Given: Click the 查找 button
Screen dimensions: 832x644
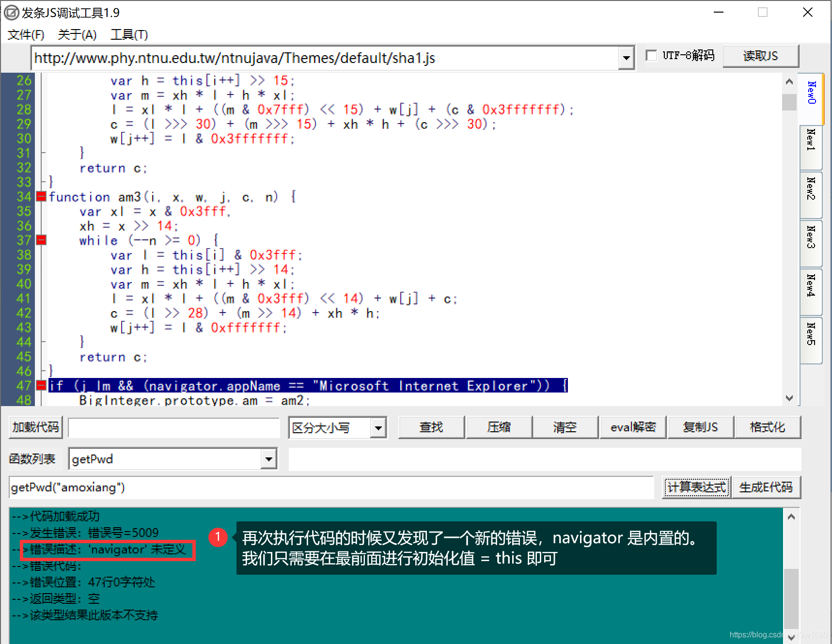Looking at the screenshot, I should pos(431,427).
